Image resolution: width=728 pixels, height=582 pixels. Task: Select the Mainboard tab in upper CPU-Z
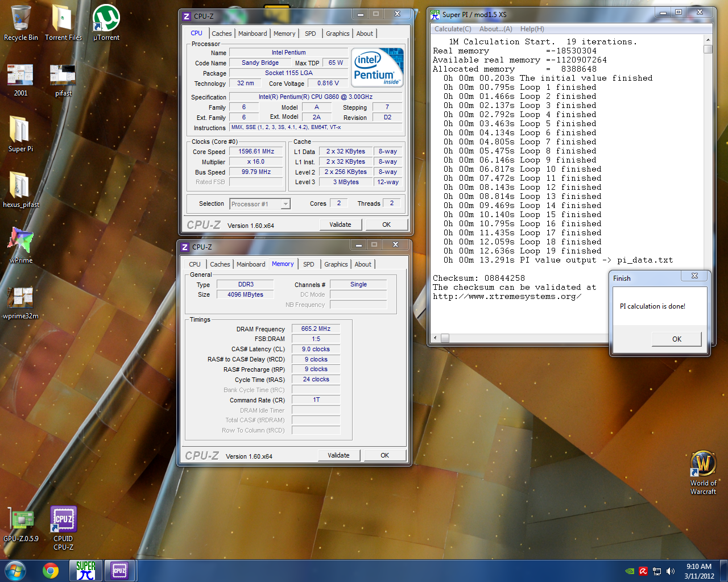[x=253, y=34]
